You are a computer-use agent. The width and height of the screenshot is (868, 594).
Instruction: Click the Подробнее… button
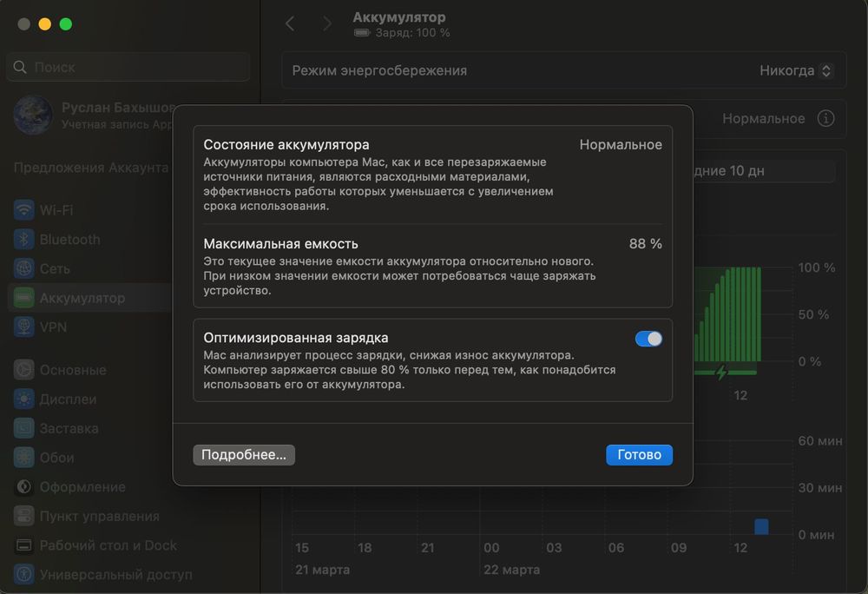[x=244, y=454]
